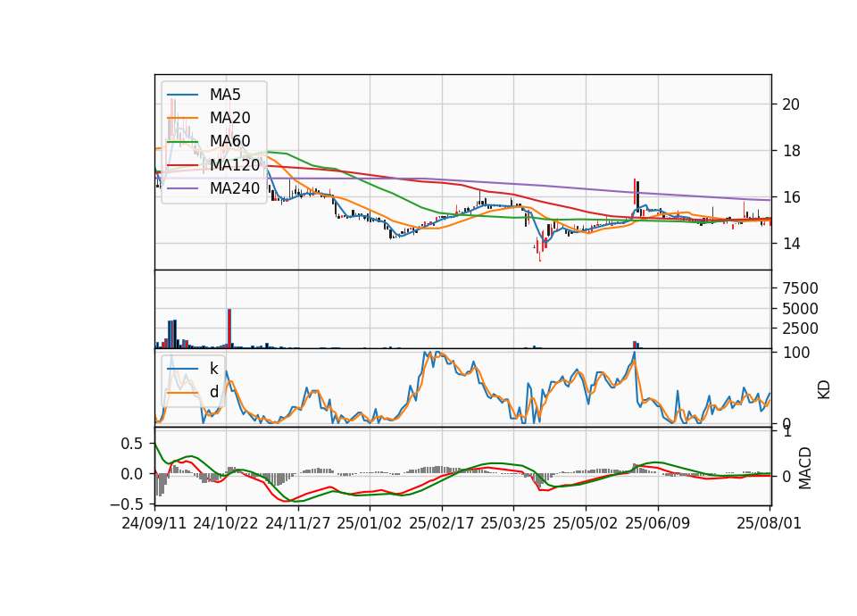This screenshot has width=857, height=616.
Task: Click the date label 25/01/02
Action: click(x=370, y=523)
